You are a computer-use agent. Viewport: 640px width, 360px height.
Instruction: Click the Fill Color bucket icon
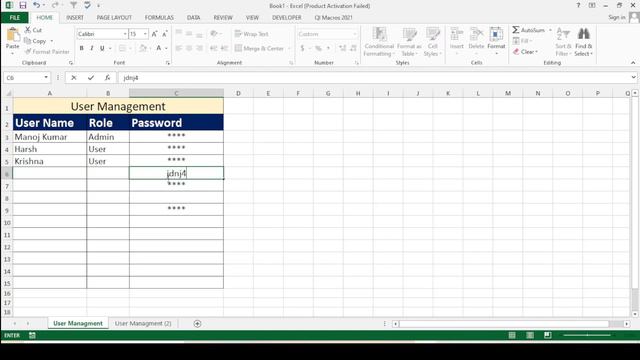pos(142,48)
